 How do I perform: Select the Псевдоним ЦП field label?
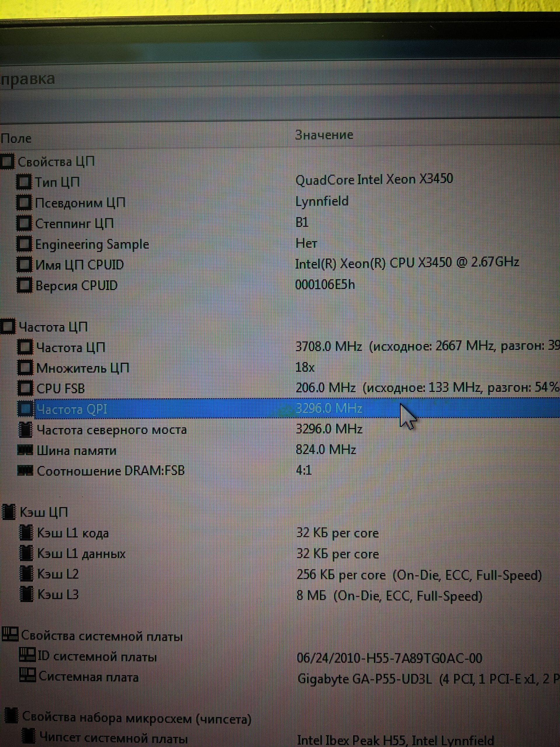tap(80, 203)
